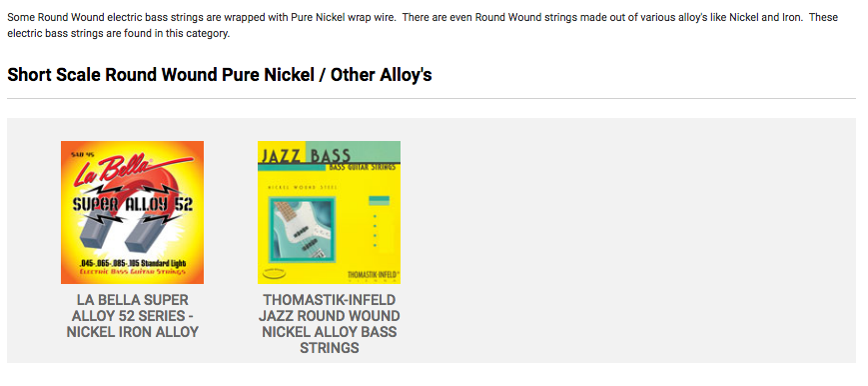Click the Nickel Wound Steel text on package
The height and width of the screenshot is (386, 868).
(303, 187)
